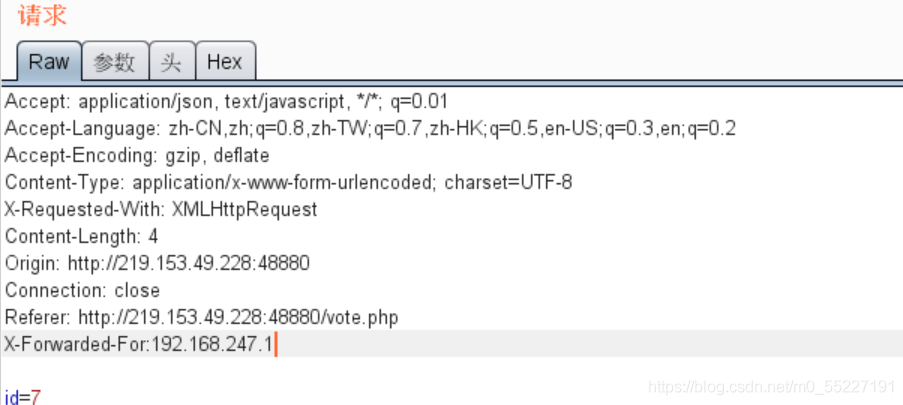Click the X-Forwarded-For IP address

coord(211,344)
